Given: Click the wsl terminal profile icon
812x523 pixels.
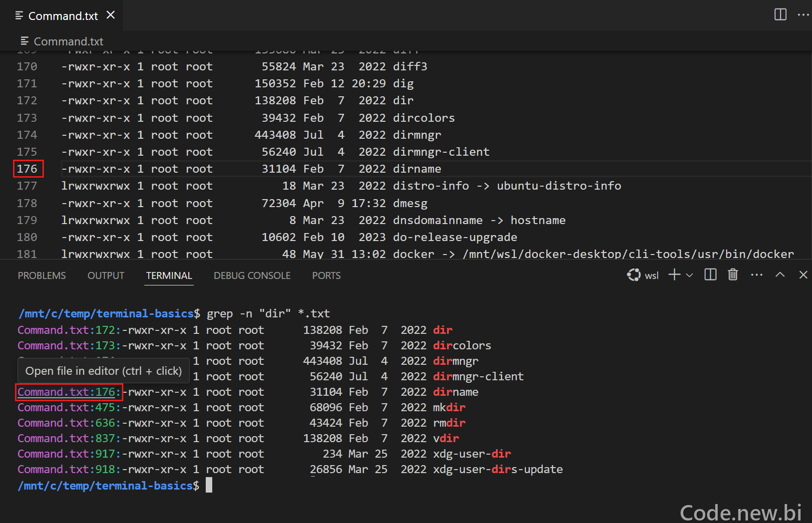Looking at the screenshot, I should (634, 275).
